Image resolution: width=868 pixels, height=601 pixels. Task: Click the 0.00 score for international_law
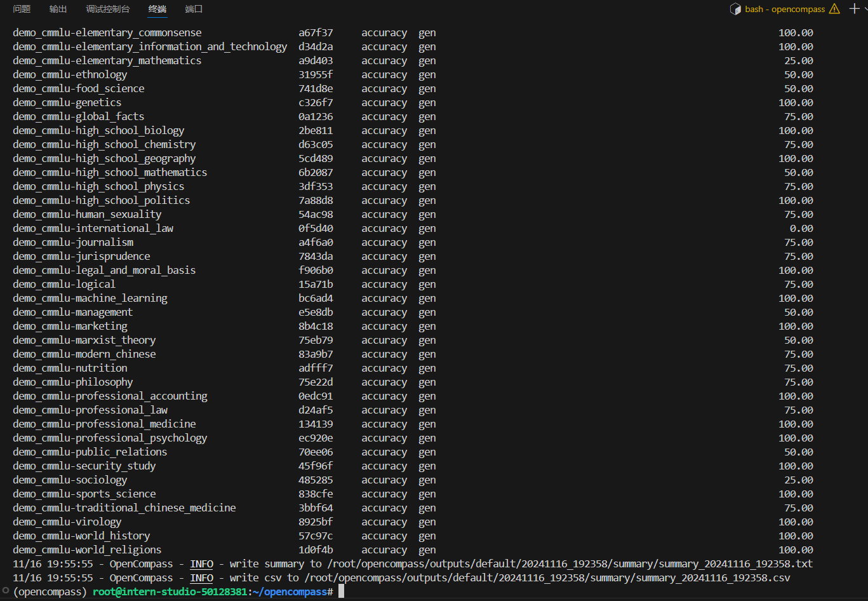(802, 228)
